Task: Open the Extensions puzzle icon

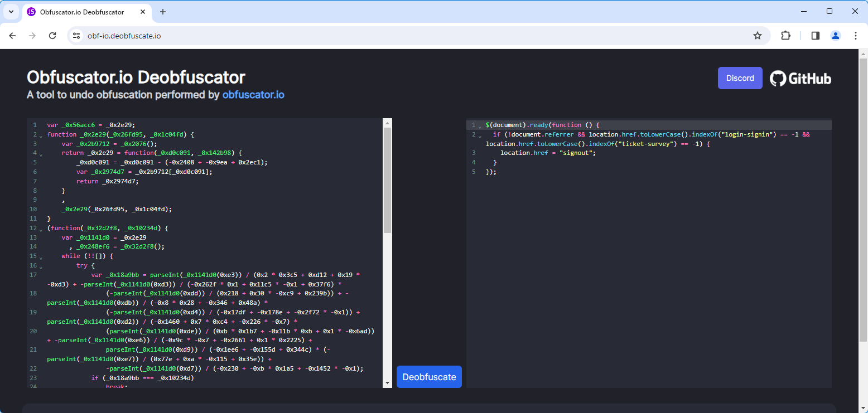Action: (x=785, y=36)
